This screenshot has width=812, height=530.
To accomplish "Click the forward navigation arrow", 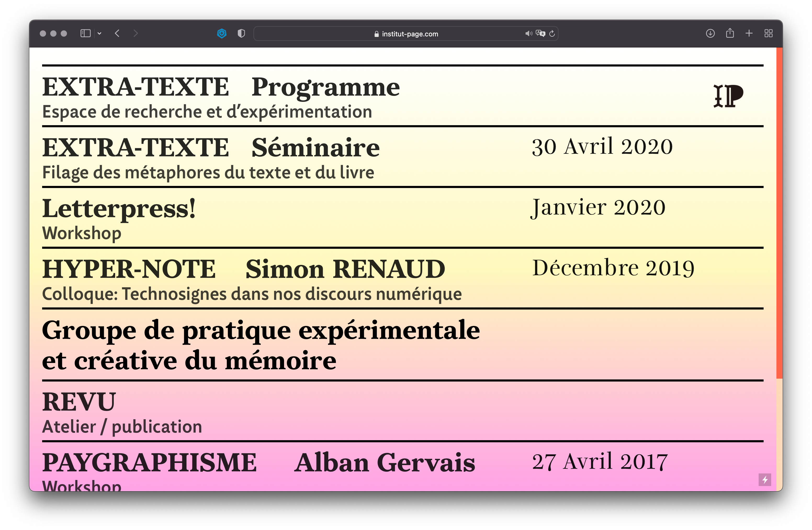I will pyautogui.click(x=136, y=34).
